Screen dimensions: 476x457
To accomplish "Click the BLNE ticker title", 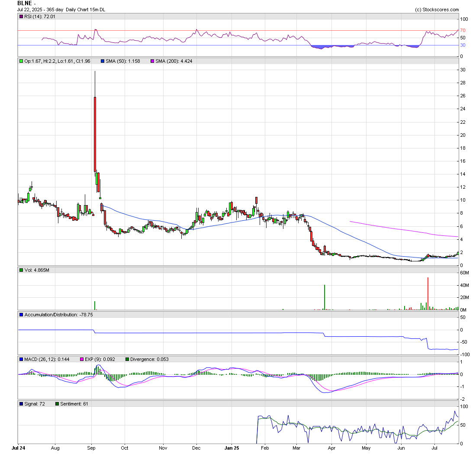I will pos(25,3).
